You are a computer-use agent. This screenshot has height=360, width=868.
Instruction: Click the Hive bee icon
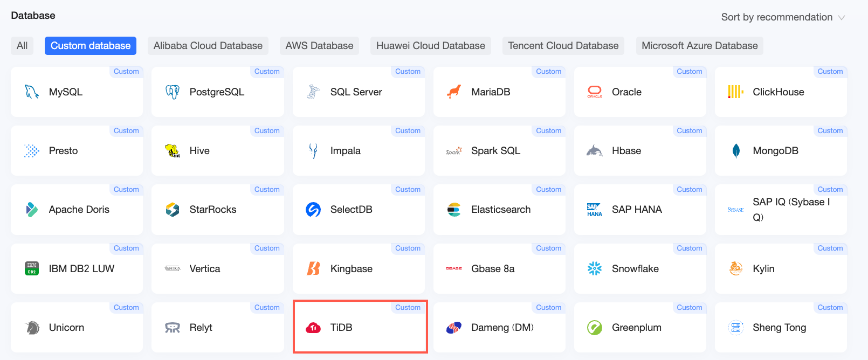click(x=173, y=151)
